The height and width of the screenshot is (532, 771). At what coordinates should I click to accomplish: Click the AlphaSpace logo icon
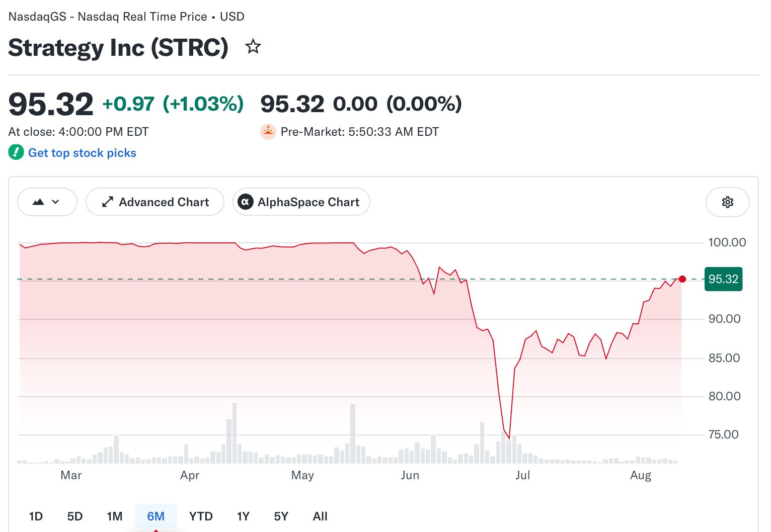[x=245, y=202]
